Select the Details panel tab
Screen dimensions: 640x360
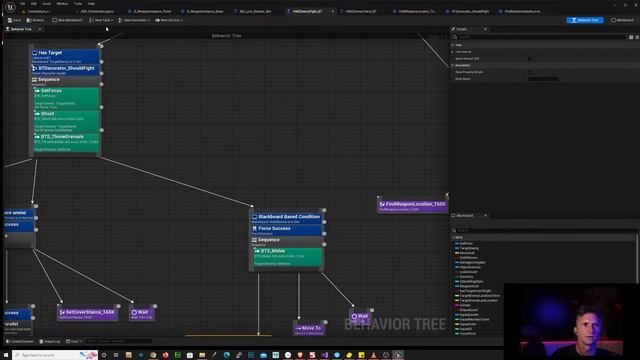tap(462, 29)
